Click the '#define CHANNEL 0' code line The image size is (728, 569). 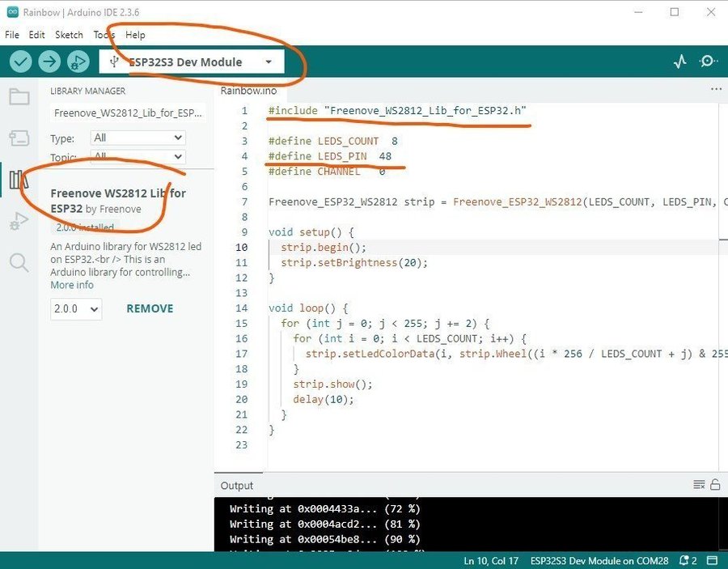click(x=327, y=172)
